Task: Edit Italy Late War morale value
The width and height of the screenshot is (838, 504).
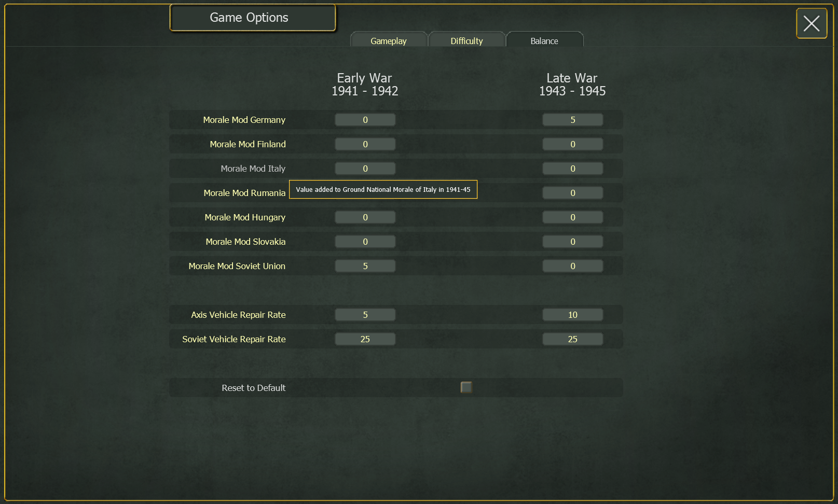Action: coord(572,169)
